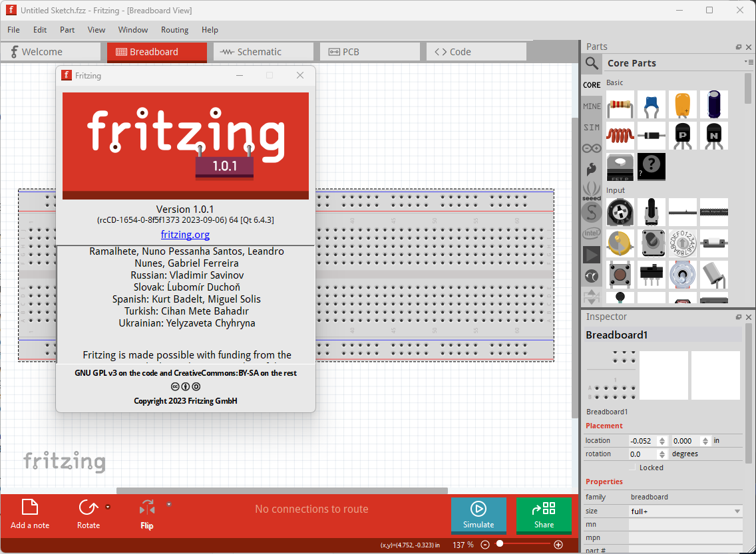The height and width of the screenshot is (554, 756).
Task: Select the N-type transistor part
Action: tap(714, 136)
